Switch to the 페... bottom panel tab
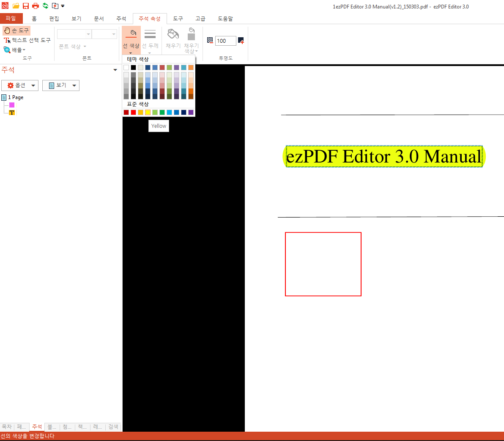 [x=22, y=427]
